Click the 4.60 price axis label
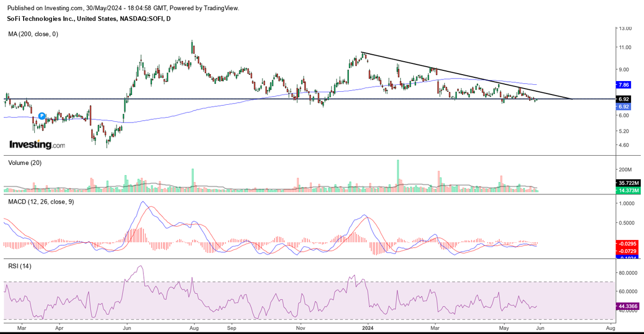This screenshot has height=334, width=644. (x=623, y=145)
